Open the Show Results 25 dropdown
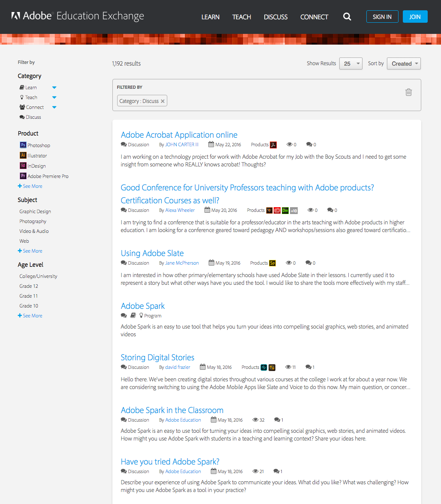Screen dimensions: 441x504 point(351,63)
